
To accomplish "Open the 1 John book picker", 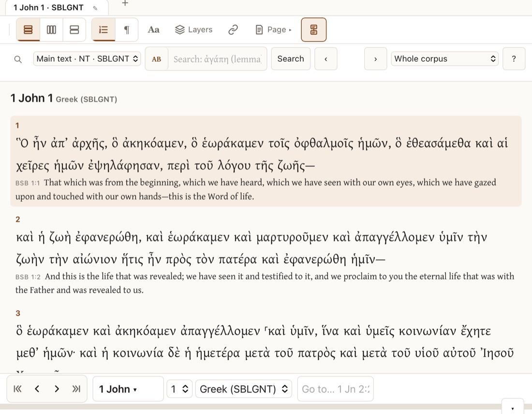I will tap(128, 389).
